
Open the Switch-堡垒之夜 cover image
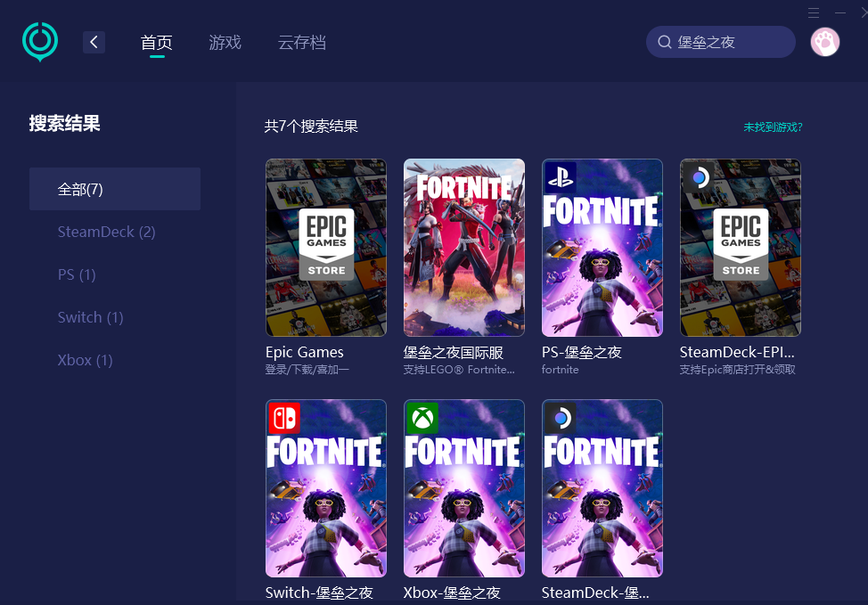pyautogui.click(x=326, y=488)
